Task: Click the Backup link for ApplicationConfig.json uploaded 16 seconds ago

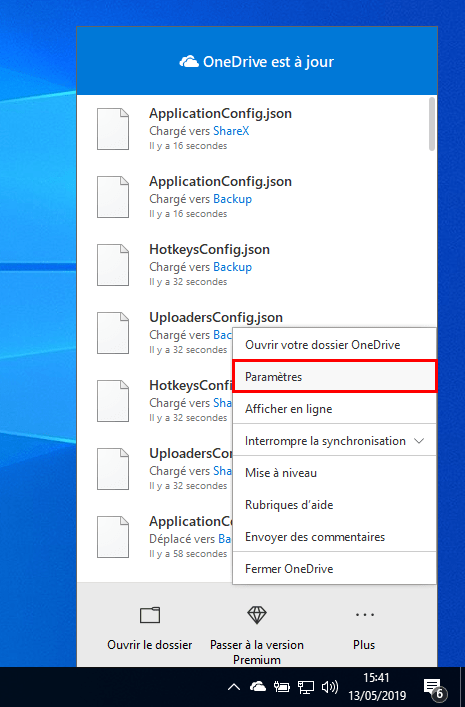Action: pos(232,199)
